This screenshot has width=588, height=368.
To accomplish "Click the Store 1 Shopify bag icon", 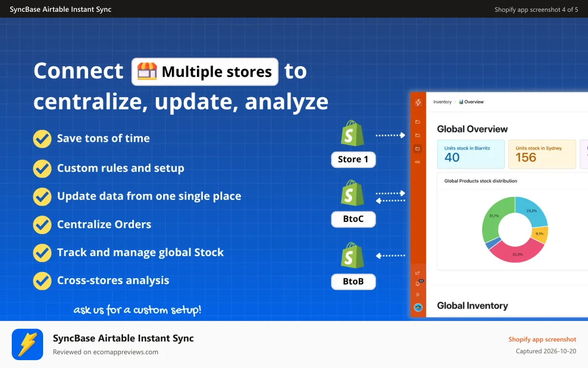I will pyautogui.click(x=353, y=134).
